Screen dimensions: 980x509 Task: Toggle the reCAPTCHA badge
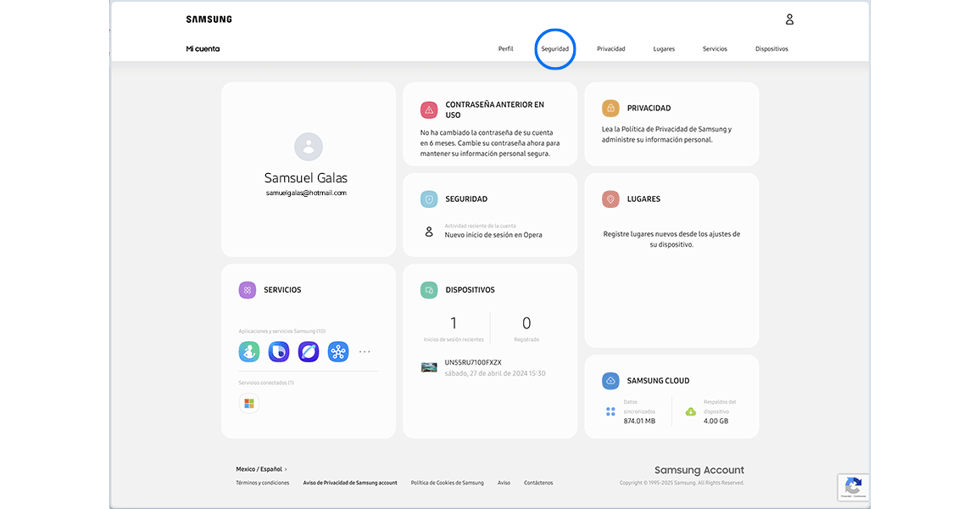[853, 487]
